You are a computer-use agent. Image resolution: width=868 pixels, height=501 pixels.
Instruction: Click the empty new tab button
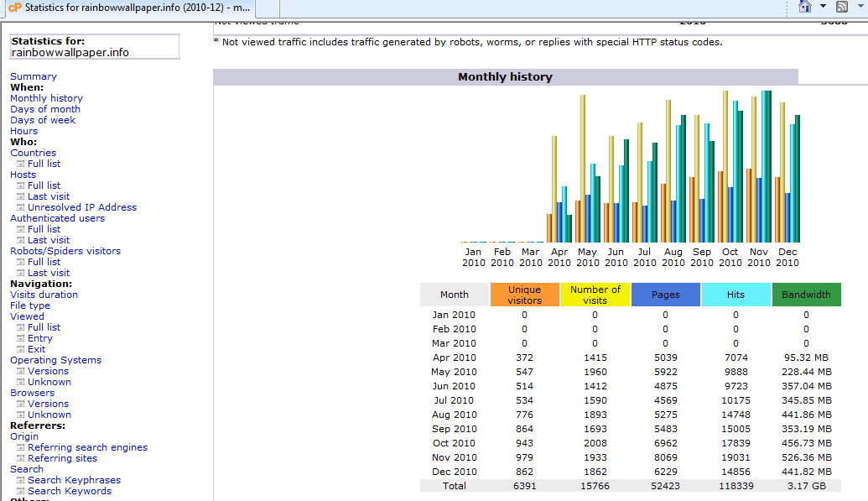point(267,8)
